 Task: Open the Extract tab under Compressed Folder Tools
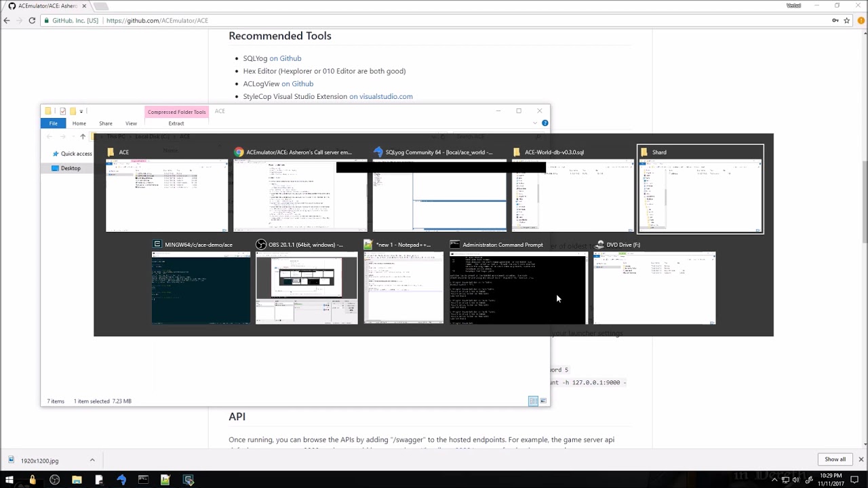point(176,123)
